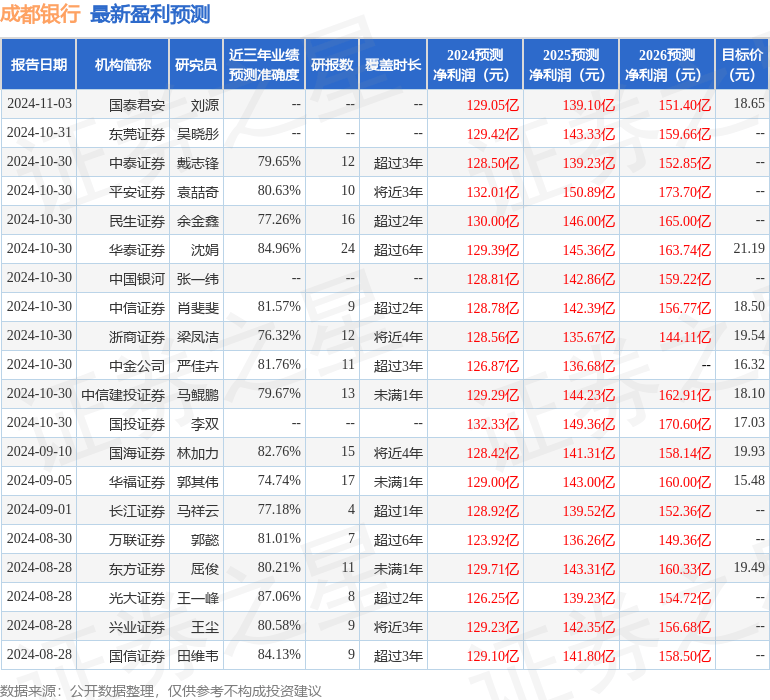Click target price 18.65

click(749, 104)
